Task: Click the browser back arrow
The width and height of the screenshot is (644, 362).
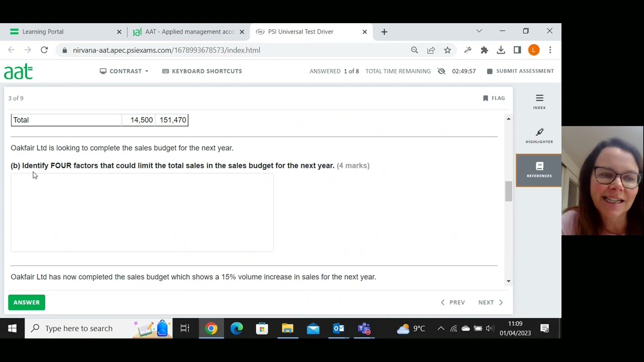Action: (x=11, y=50)
